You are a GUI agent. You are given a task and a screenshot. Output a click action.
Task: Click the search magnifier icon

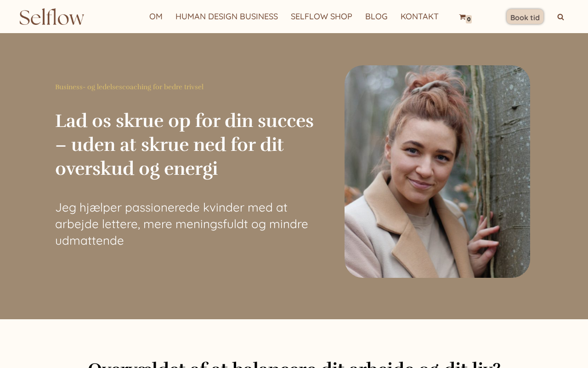[560, 17]
